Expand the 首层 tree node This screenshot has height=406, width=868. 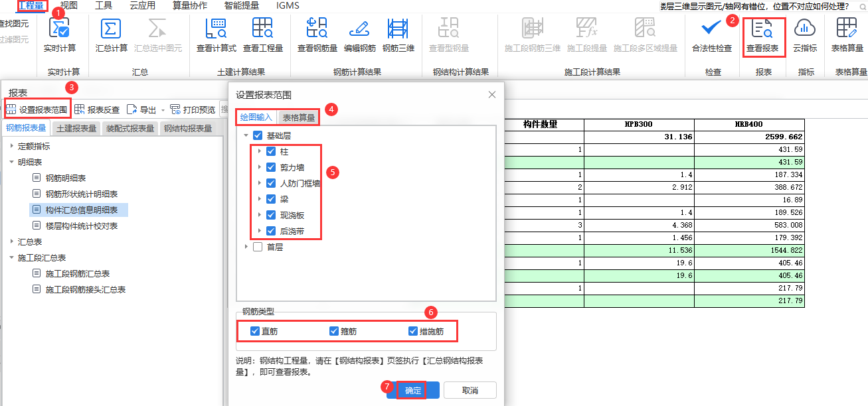pyautogui.click(x=246, y=247)
